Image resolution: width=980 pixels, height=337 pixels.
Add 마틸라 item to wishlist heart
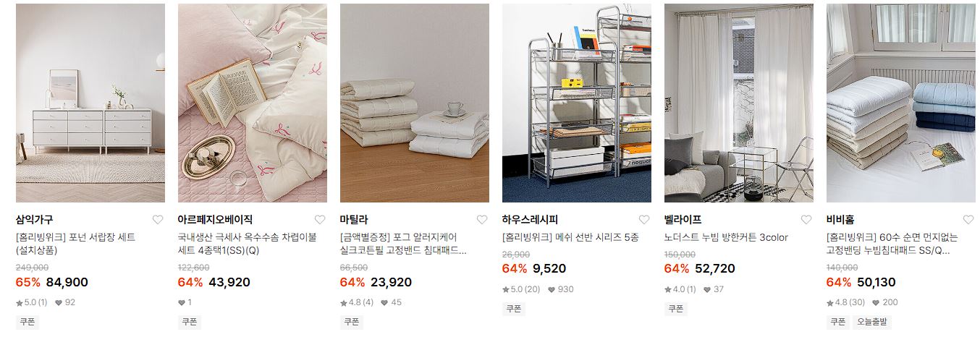point(482,220)
